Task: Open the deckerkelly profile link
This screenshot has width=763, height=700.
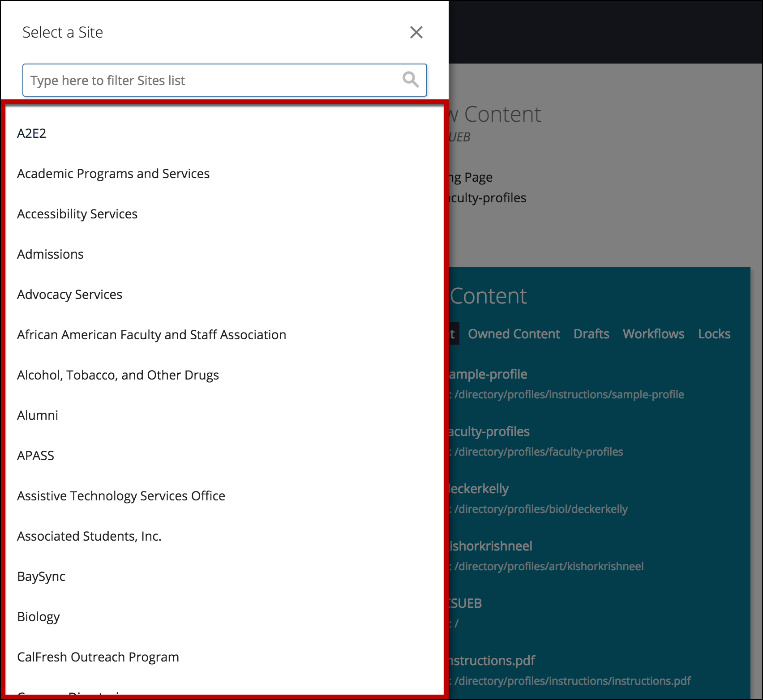Action: pyautogui.click(x=479, y=489)
